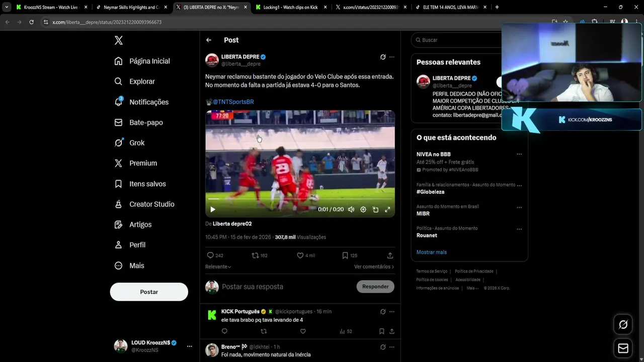Open Creator Studio
Screen dimensions: 644x362
(144, 204)
